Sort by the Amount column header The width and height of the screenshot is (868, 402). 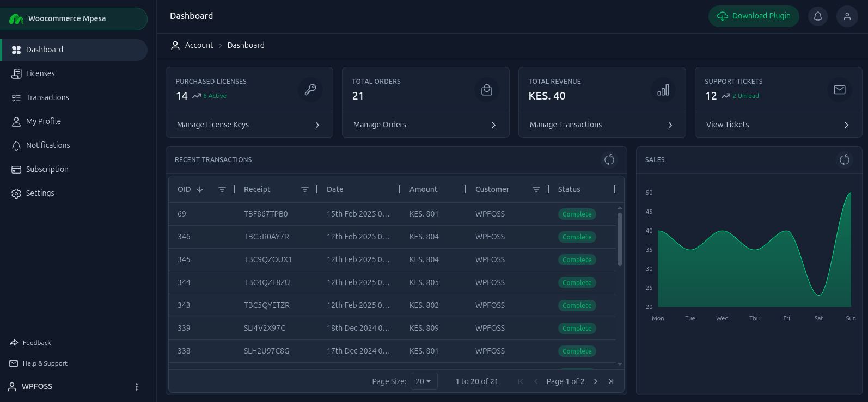(424, 189)
